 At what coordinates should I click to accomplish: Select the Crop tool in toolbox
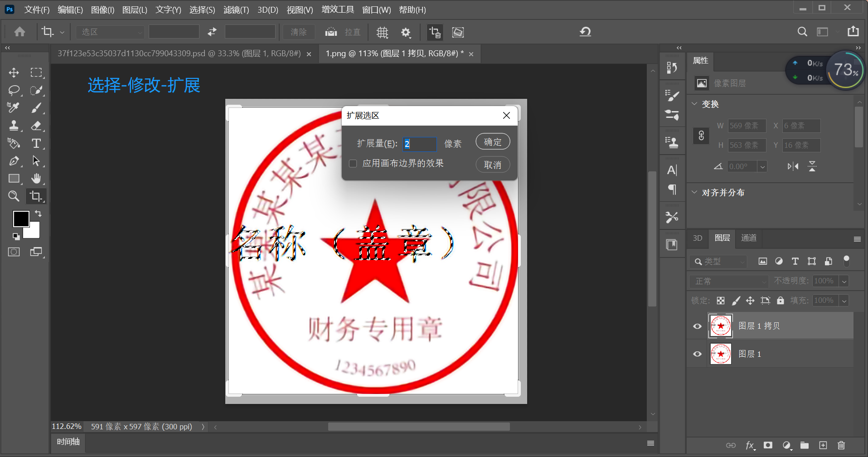tap(36, 196)
